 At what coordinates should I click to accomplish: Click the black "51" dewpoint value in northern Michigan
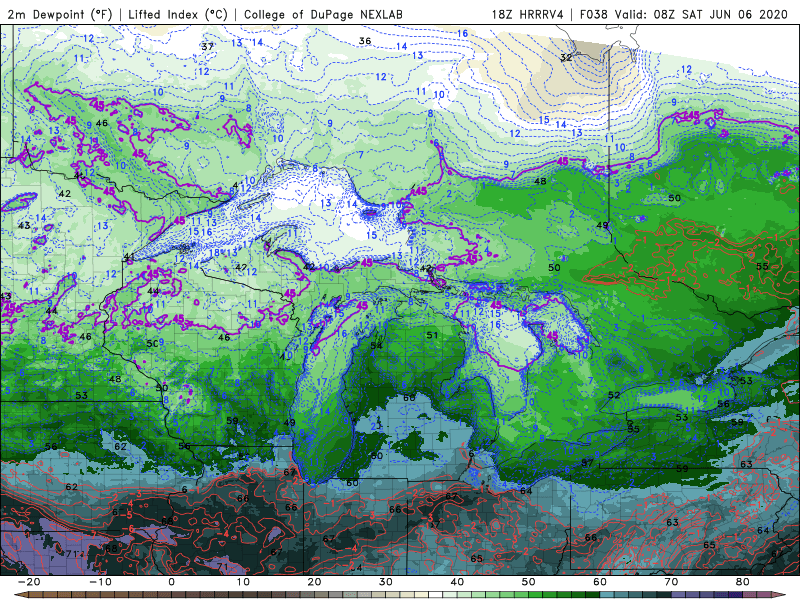coord(432,335)
